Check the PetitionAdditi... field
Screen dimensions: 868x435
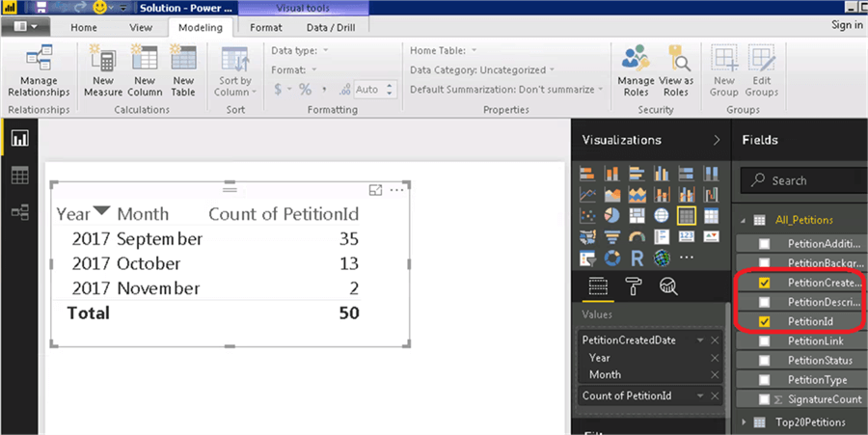point(764,243)
